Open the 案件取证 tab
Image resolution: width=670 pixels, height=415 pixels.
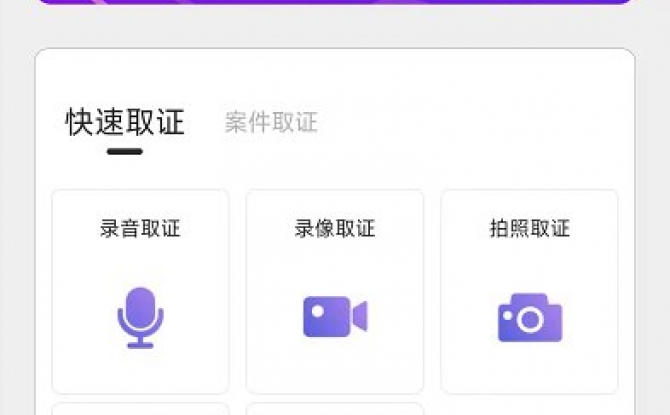[271, 122]
